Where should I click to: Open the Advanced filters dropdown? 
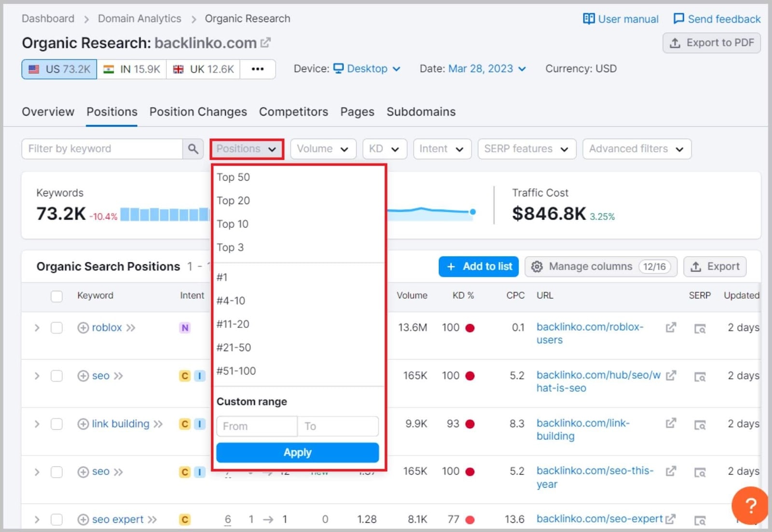point(637,149)
